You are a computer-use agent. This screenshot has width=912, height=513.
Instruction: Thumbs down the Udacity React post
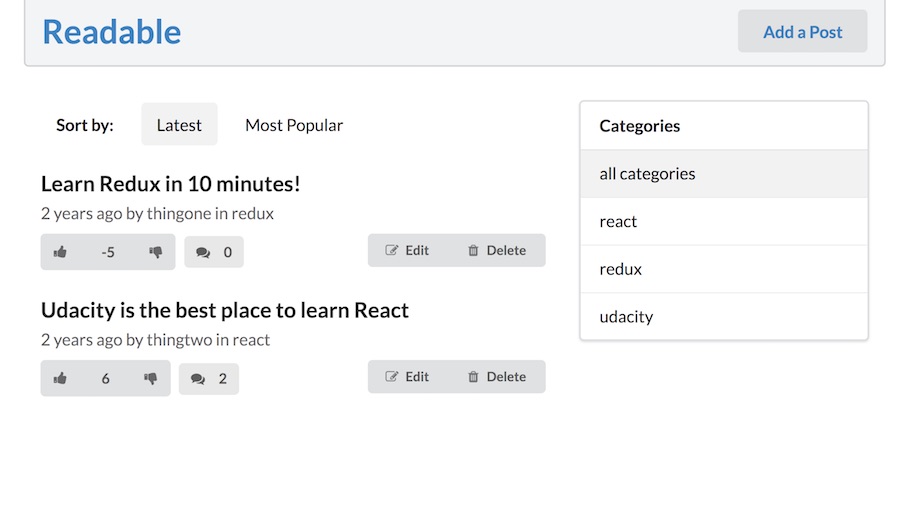click(x=151, y=378)
